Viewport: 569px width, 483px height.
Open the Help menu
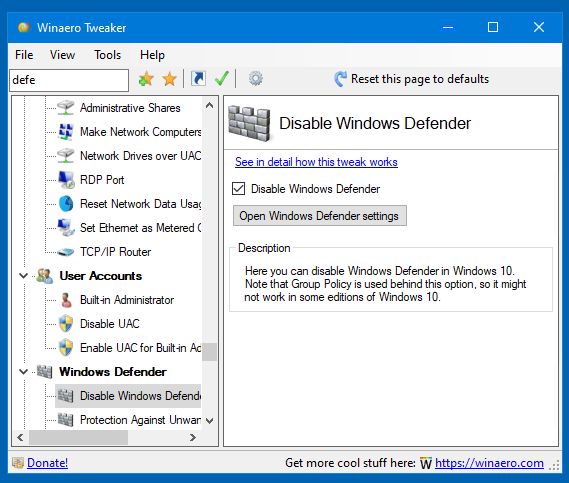(x=152, y=55)
